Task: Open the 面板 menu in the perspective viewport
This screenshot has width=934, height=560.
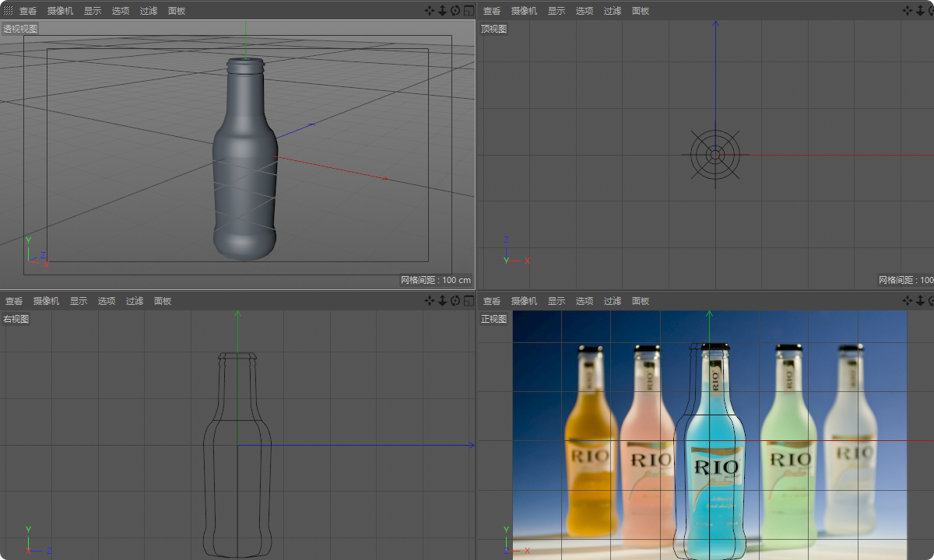Action: [177, 11]
